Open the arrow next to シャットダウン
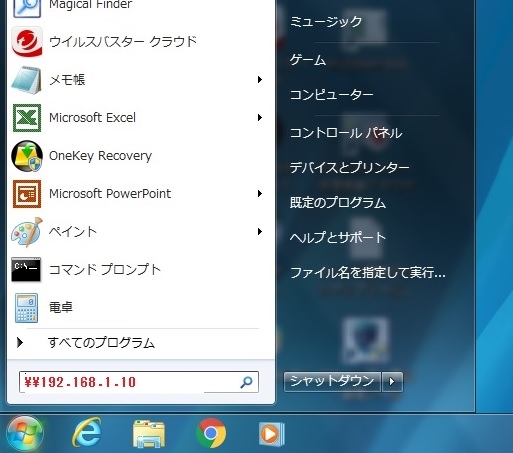This screenshot has width=513, height=453. [392, 381]
